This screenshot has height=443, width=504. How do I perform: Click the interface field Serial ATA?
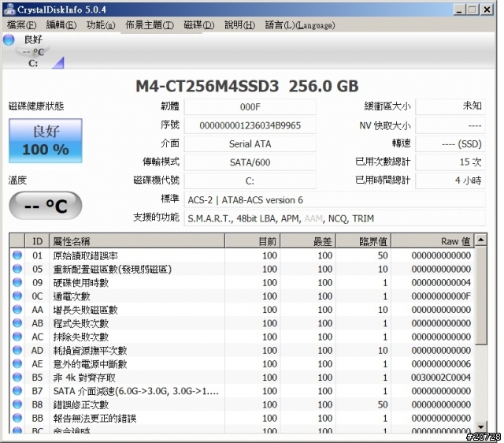[x=250, y=143]
